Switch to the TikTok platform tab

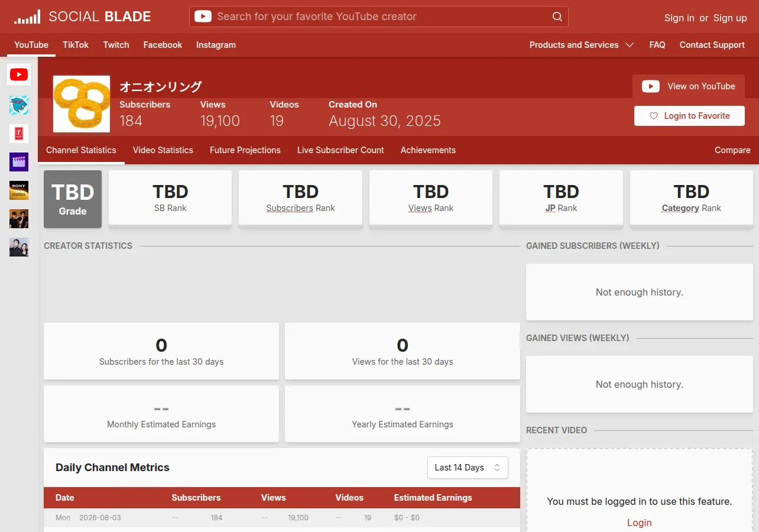coord(76,45)
